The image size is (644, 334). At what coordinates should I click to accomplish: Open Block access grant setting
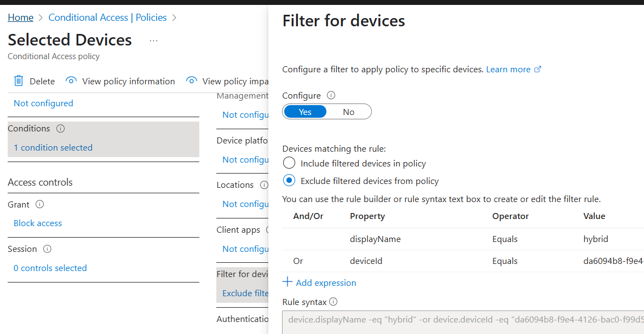pyautogui.click(x=38, y=223)
